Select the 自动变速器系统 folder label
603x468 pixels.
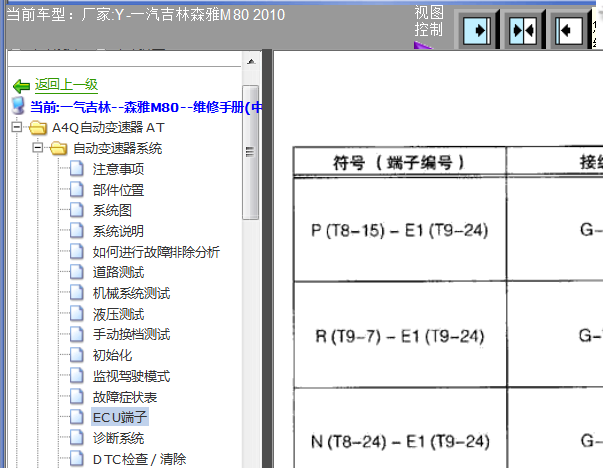tap(117, 148)
